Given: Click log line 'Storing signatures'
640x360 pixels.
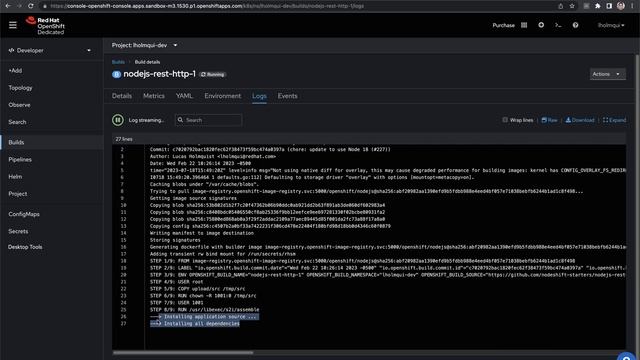Looking at the screenshot, I should pyautogui.click(x=175, y=240).
